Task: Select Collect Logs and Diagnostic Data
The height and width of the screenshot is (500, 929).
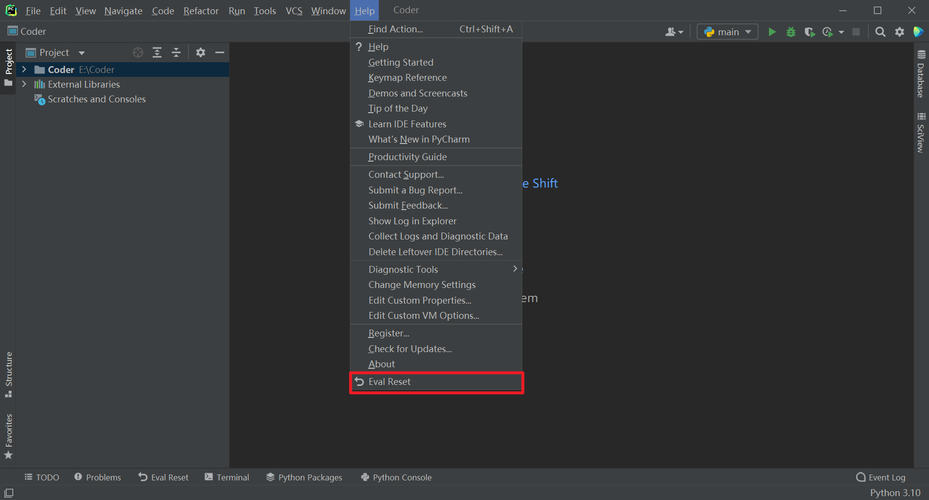Action: 436,236
